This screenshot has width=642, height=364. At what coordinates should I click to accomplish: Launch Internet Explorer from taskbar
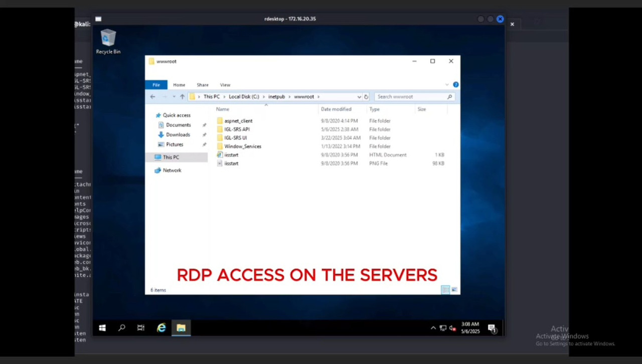[161, 328]
